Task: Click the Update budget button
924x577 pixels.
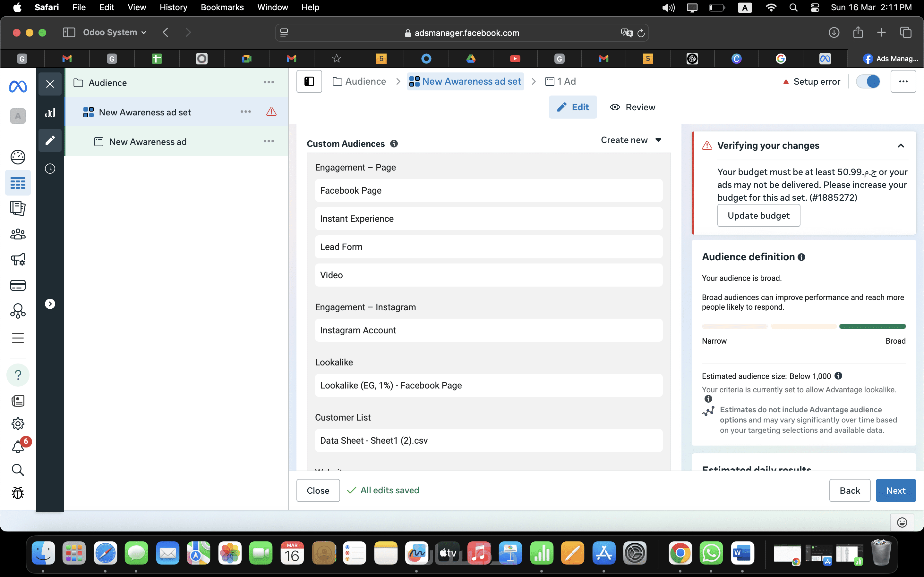Action: [758, 216]
